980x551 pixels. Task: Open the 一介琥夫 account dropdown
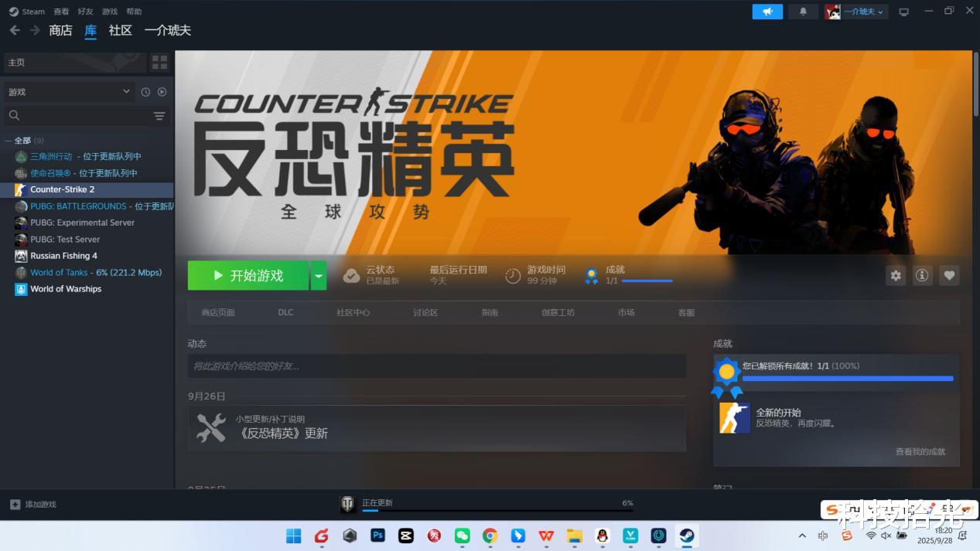click(x=856, y=12)
